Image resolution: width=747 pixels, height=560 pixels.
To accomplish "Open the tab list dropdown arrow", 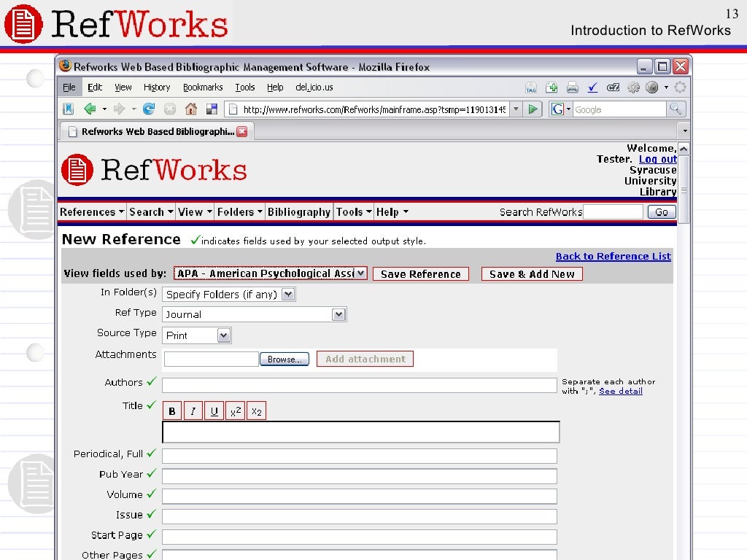I will [684, 131].
